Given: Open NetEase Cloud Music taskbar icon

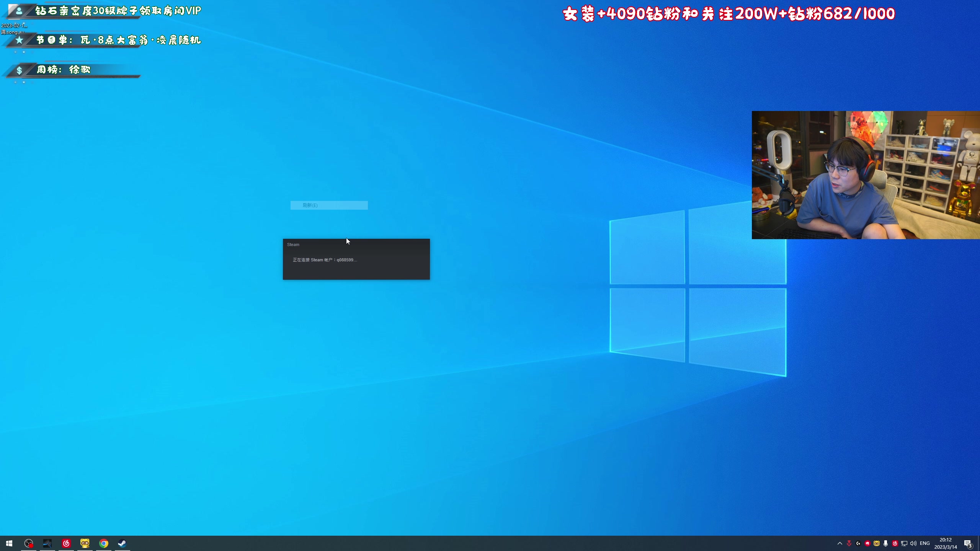Looking at the screenshot, I should tap(66, 543).
